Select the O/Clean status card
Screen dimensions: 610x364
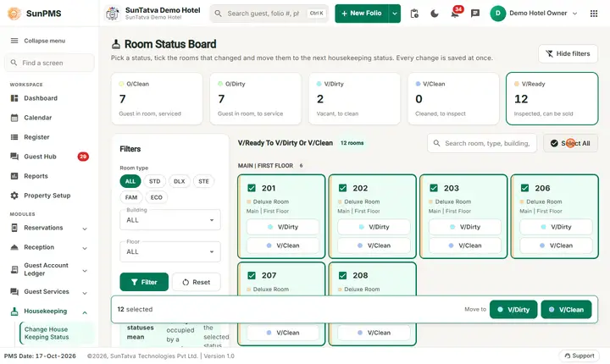(x=157, y=98)
